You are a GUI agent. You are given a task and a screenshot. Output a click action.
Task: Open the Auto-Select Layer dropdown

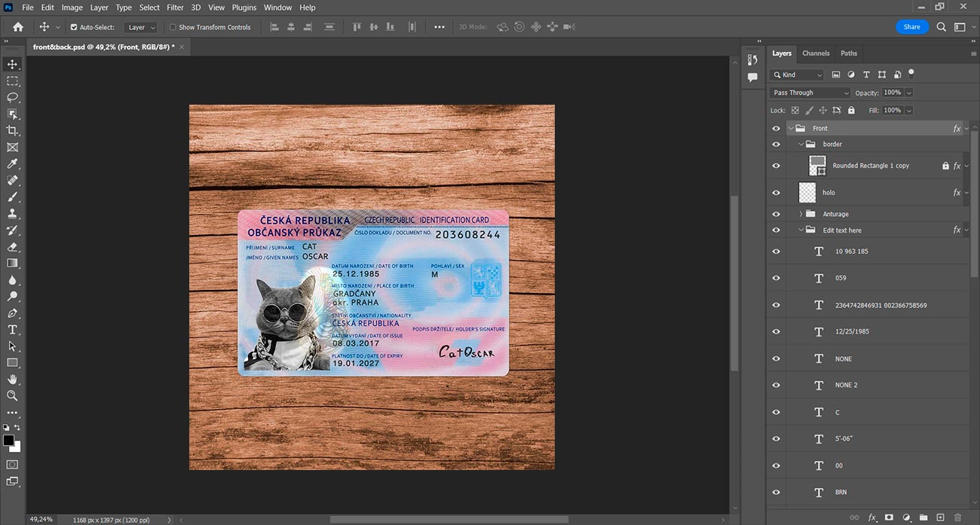click(x=141, y=27)
